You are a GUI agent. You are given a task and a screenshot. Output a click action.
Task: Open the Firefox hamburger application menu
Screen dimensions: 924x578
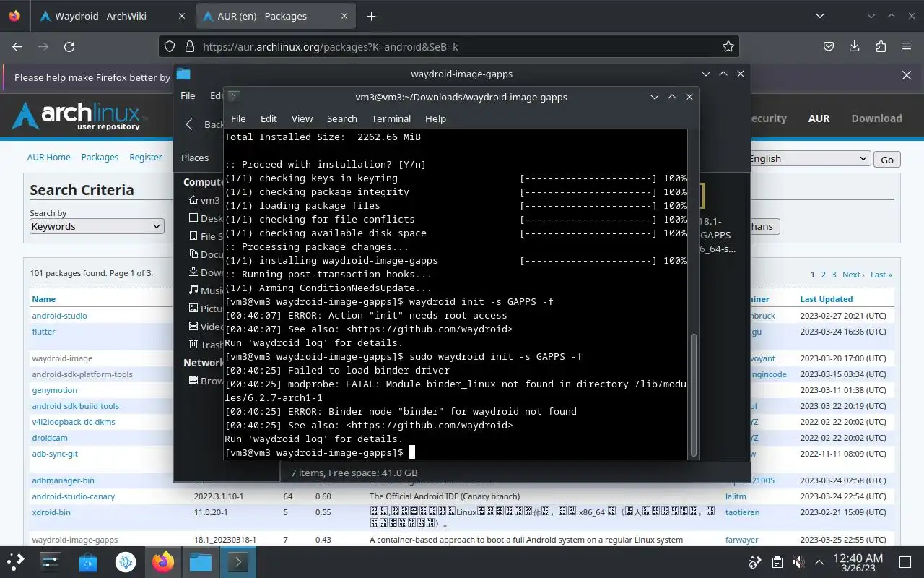[x=907, y=46]
